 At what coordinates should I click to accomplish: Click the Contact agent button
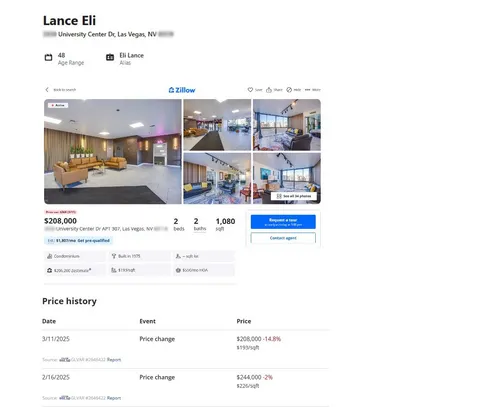tap(283, 238)
